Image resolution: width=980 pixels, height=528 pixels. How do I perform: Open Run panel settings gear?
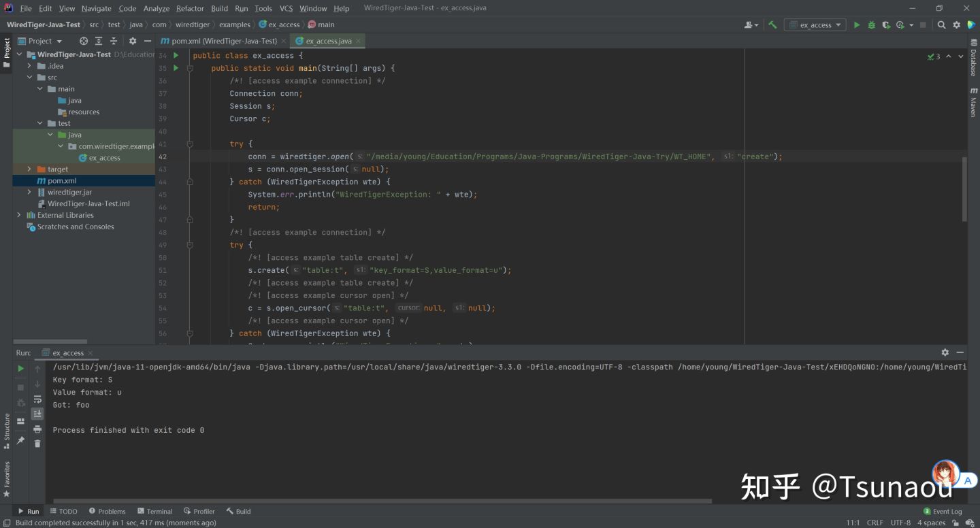coord(945,352)
